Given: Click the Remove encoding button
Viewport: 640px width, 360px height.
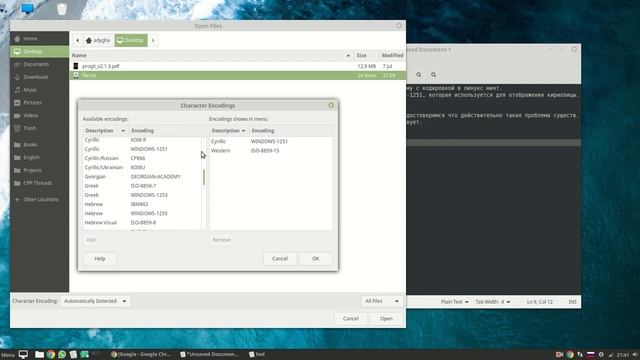Looking at the screenshot, I should pos(222,240).
